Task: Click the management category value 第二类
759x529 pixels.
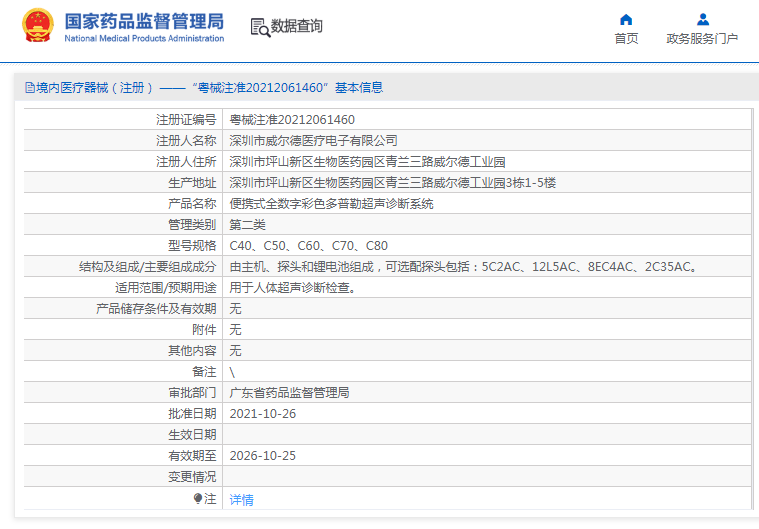Action: pyautogui.click(x=248, y=224)
